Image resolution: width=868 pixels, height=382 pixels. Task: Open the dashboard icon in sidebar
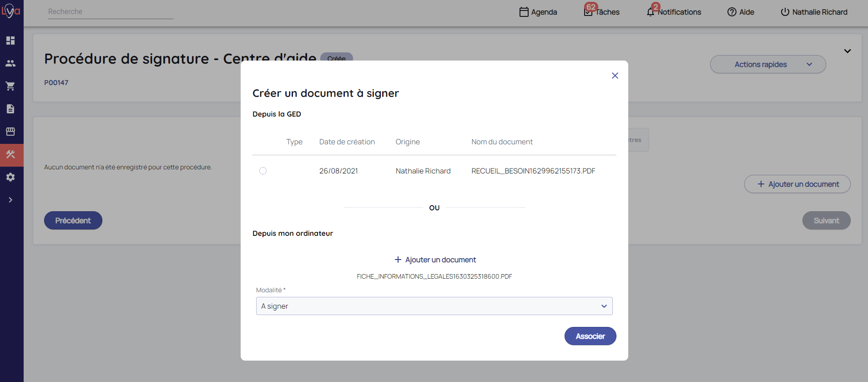pyautogui.click(x=10, y=41)
